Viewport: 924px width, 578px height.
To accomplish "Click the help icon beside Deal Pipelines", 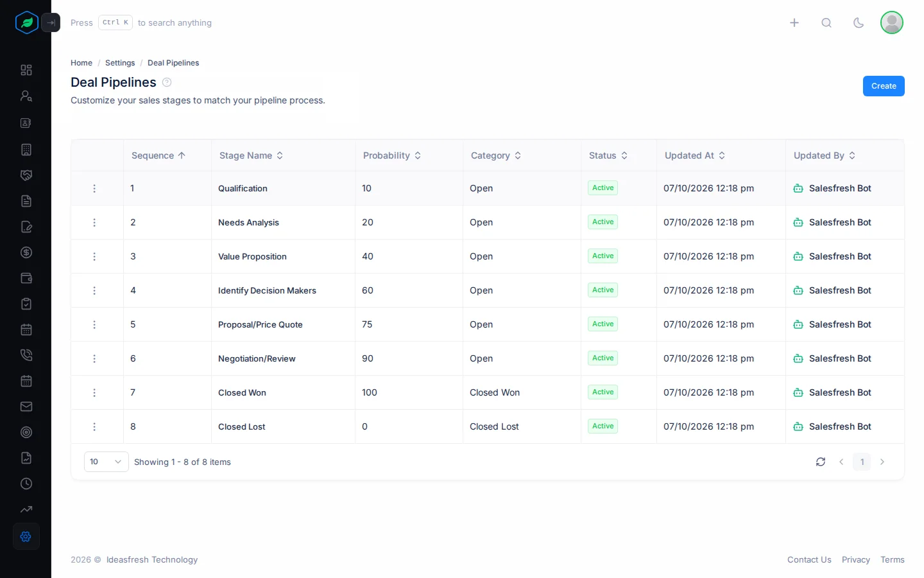I will click(x=167, y=82).
